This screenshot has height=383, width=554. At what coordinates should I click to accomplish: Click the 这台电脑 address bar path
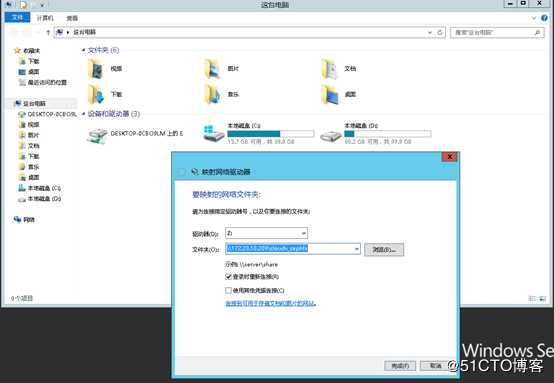pos(84,33)
